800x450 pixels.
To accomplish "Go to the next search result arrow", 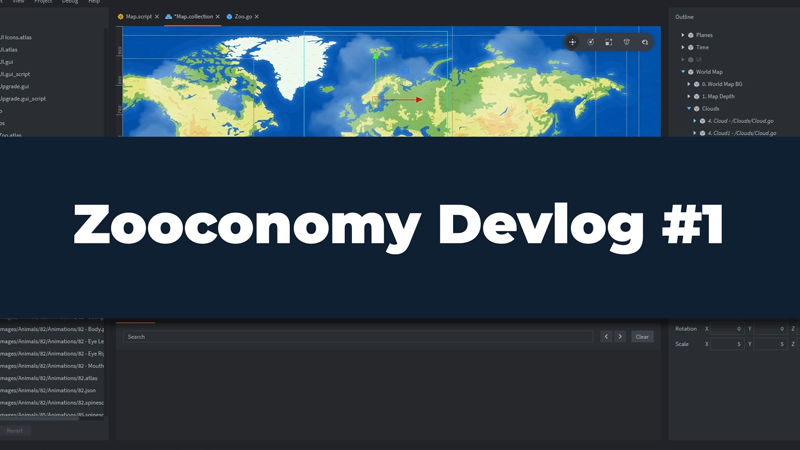I will (620, 337).
